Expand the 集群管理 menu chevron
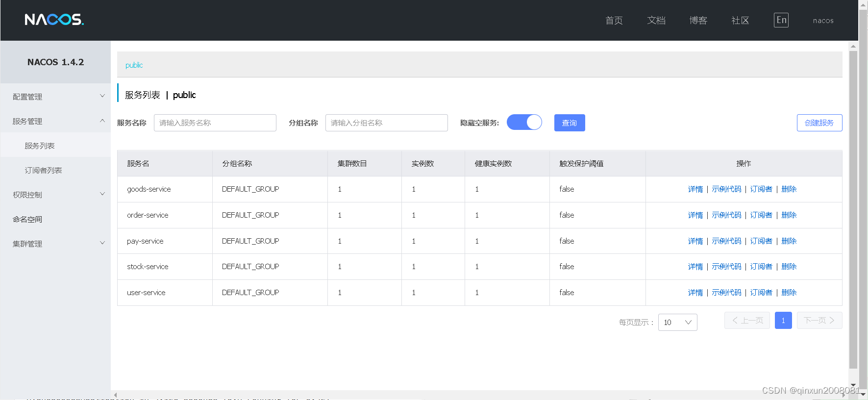The width and height of the screenshot is (868, 400). pyautogui.click(x=102, y=243)
